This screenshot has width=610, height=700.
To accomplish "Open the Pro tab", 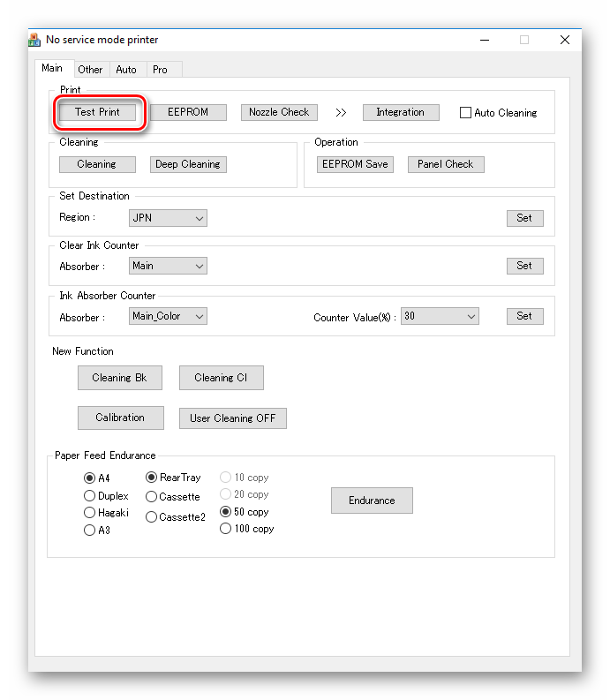I will pos(160,70).
